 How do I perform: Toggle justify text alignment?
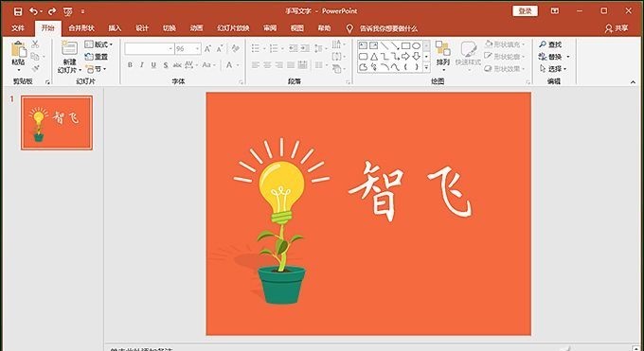(x=291, y=65)
